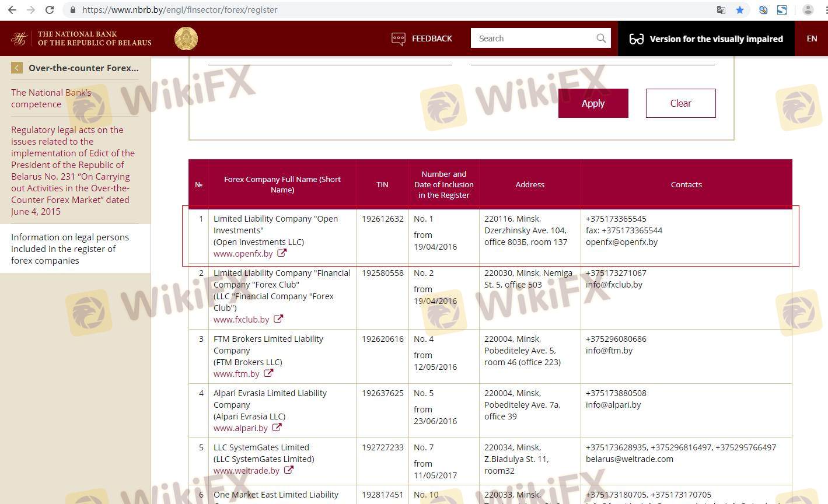828x504 pixels.
Task: Enable version for the visually impaired
Action: click(x=706, y=39)
